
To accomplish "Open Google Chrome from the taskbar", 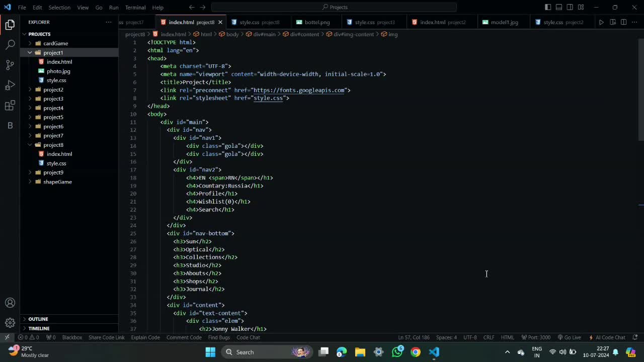I will [x=416, y=352].
